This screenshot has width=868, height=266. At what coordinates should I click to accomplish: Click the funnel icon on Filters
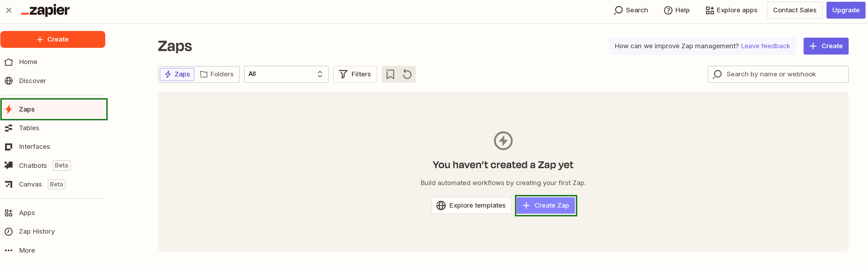(x=343, y=74)
